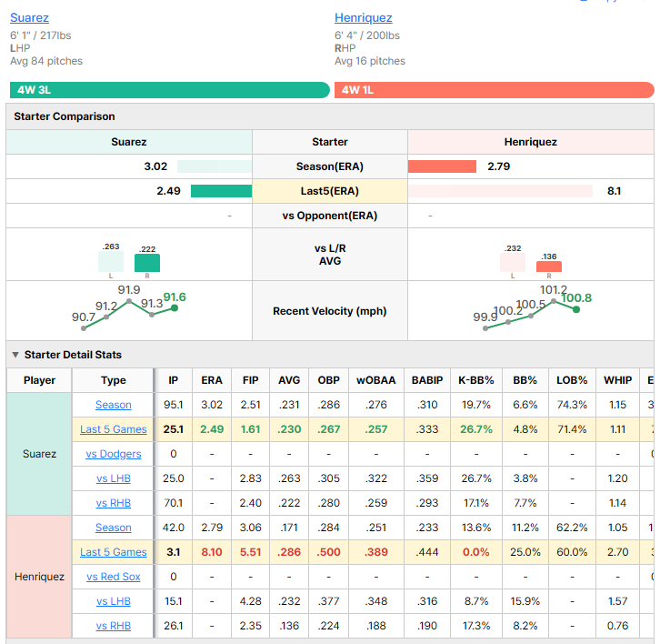Click the LOB% column header

pyautogui.click(x=572, y=380)
